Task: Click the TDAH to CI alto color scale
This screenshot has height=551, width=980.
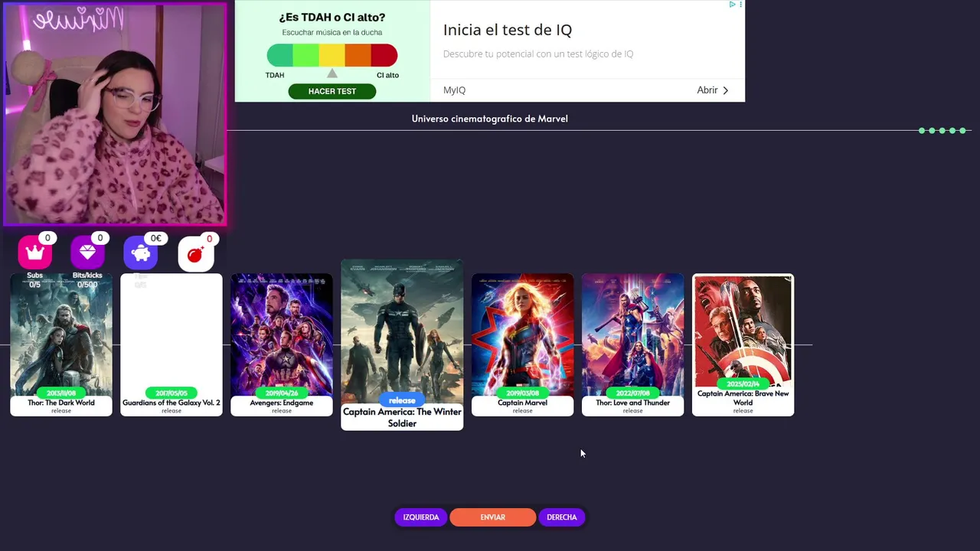Action: pos(332,55)
